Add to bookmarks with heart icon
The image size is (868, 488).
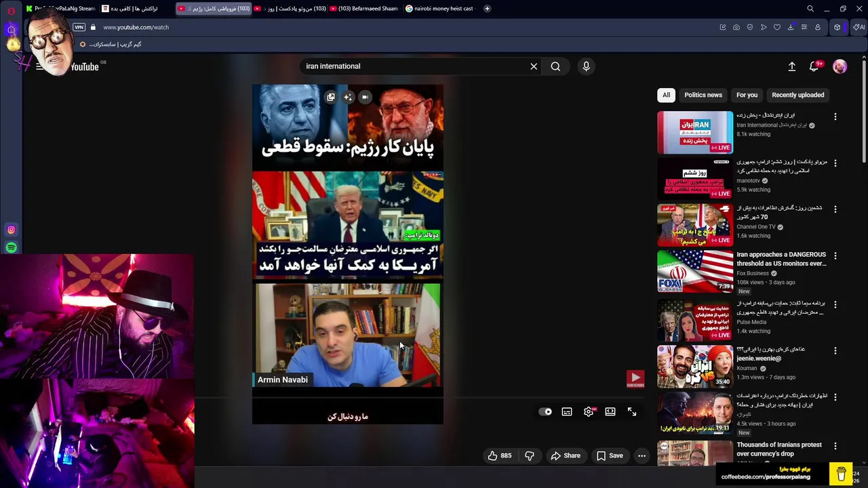777,27
